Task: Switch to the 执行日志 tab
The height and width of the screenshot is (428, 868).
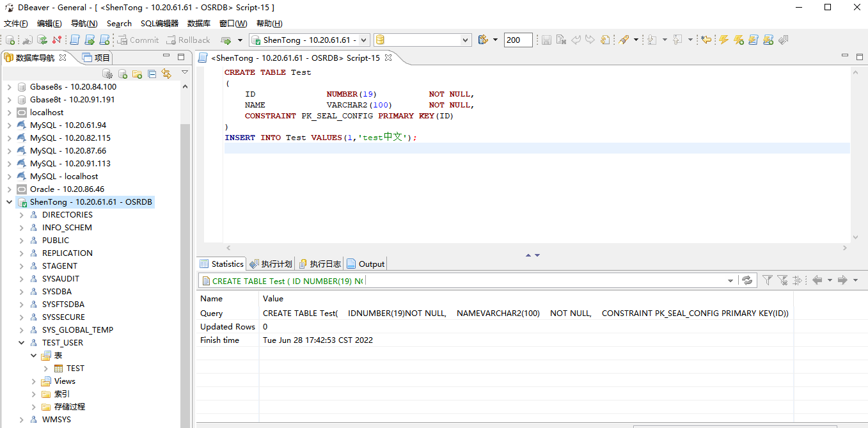Action: point(320,264)
